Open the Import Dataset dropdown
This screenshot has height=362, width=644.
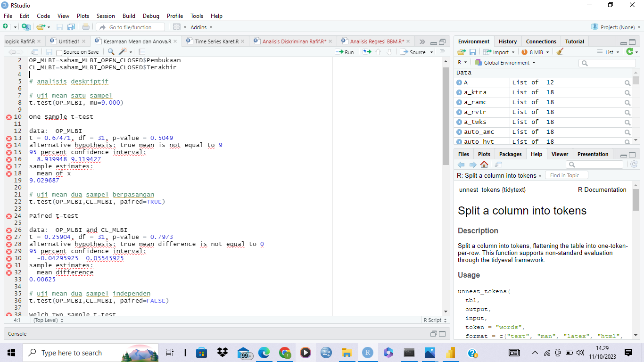tap(499, 52)
